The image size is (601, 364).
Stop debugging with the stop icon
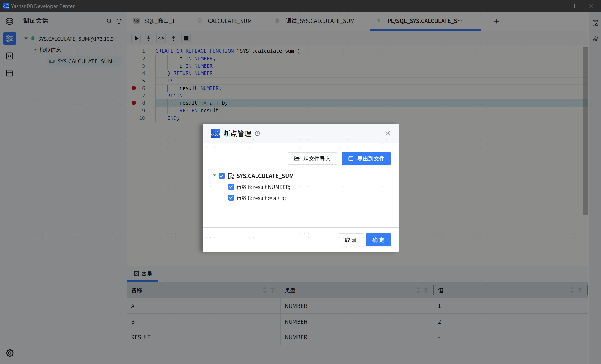pos(186,38)
